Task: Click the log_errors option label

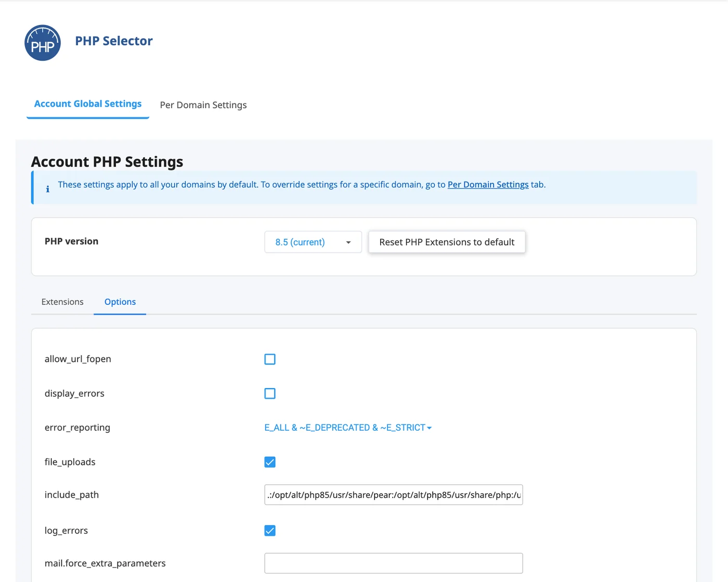Action: [66, 531]
